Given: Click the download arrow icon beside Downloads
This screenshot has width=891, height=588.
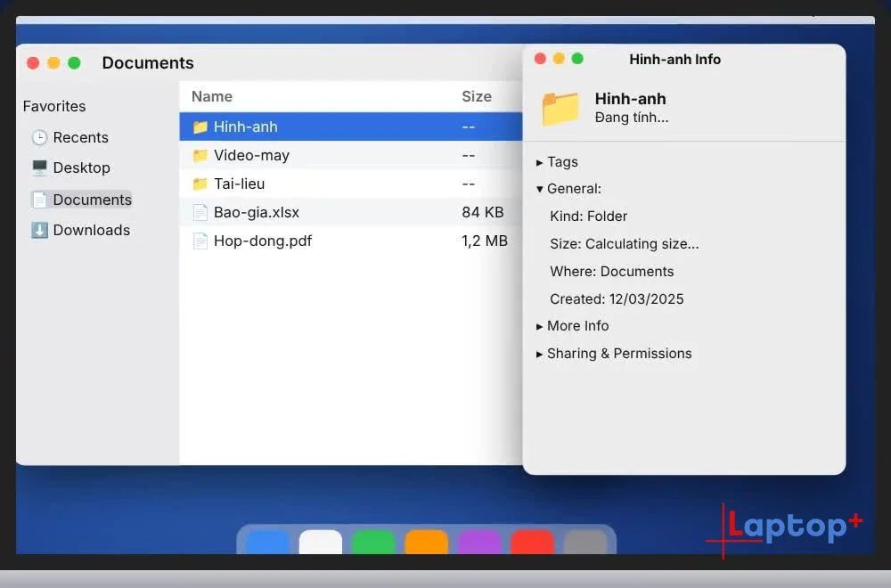Looking at the screenshot, I should click(39, 230).
